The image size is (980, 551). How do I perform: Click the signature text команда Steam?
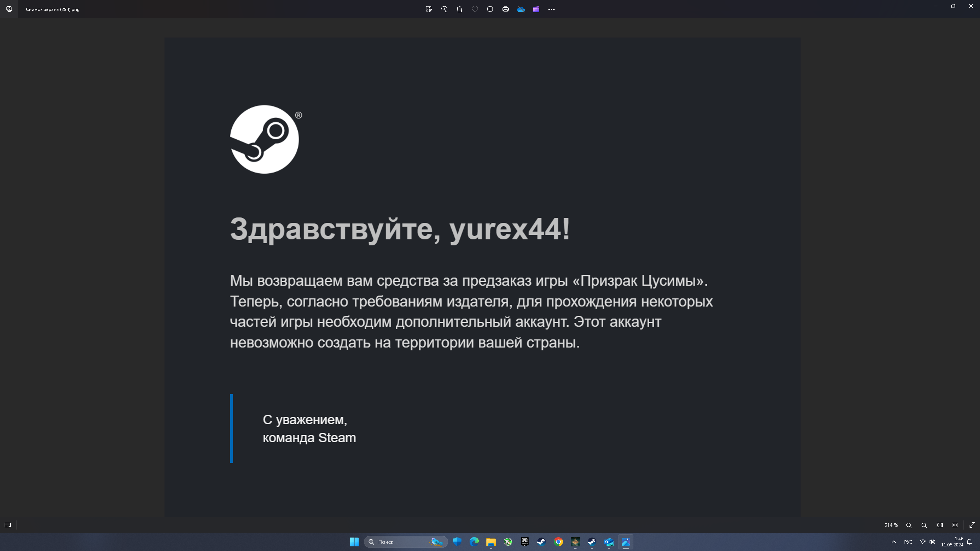tap(309, 438)
